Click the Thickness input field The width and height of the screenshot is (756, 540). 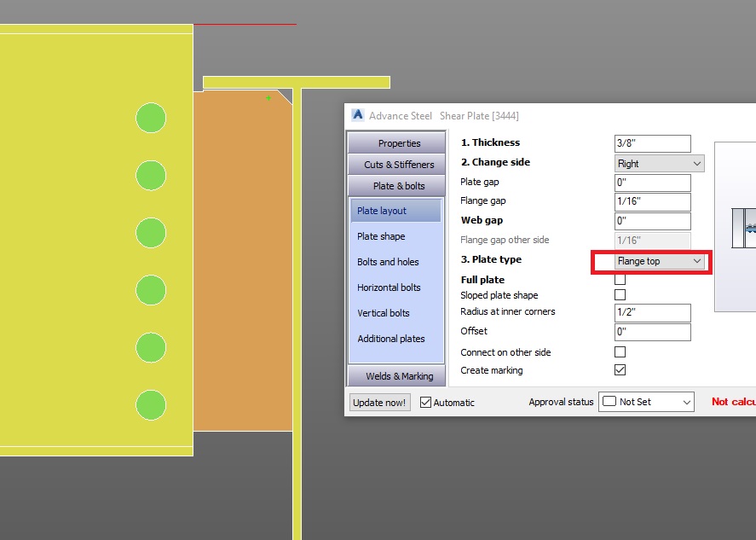click(652, 142)
